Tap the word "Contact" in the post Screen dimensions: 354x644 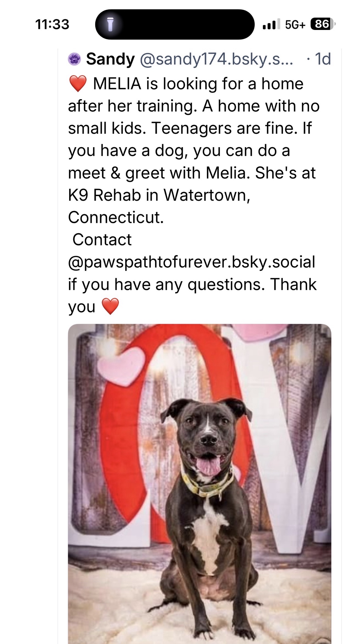(102, 240)
